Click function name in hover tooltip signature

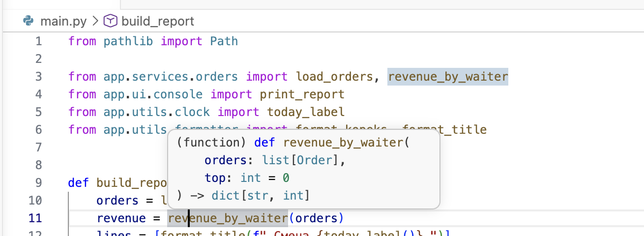pyautogui.click(x=343, y=143)
